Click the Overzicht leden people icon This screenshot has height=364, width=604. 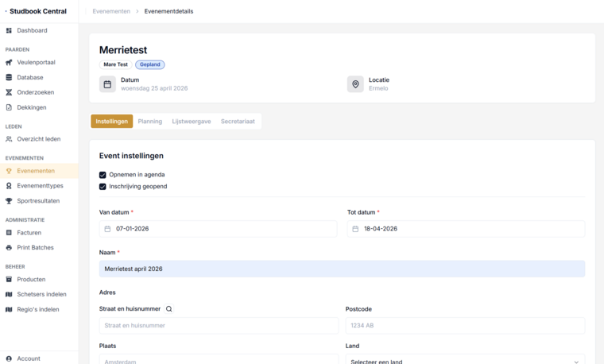pos(9,139)
